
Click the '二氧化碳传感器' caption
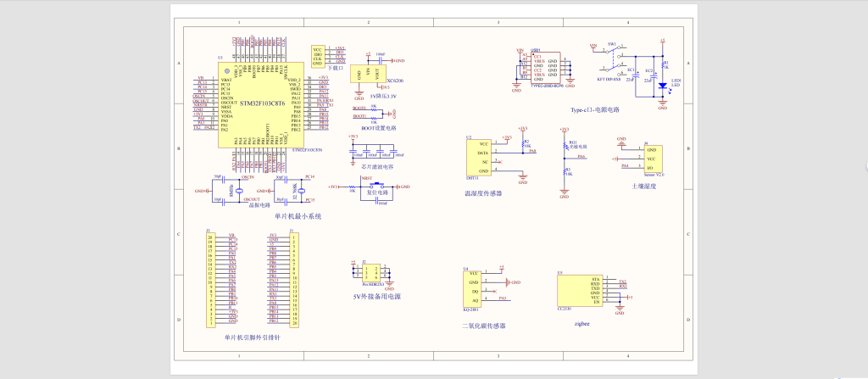(x=484, y=326)
